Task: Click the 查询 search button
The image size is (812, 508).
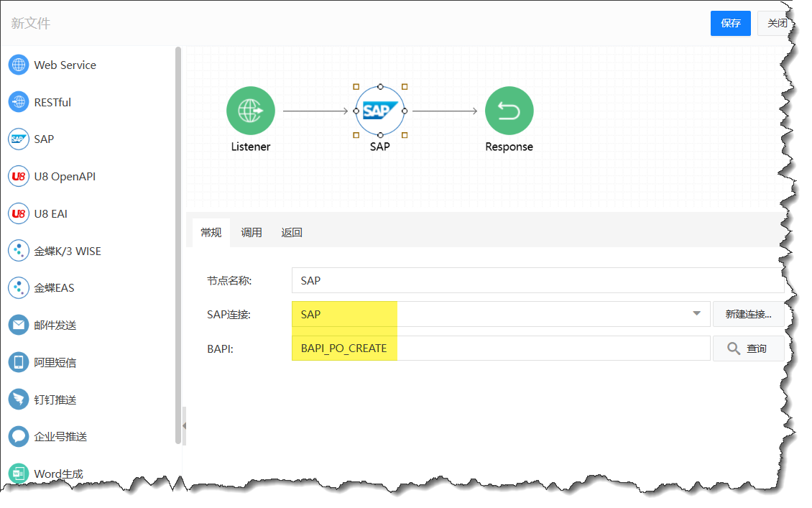Action: click(747, 348)
